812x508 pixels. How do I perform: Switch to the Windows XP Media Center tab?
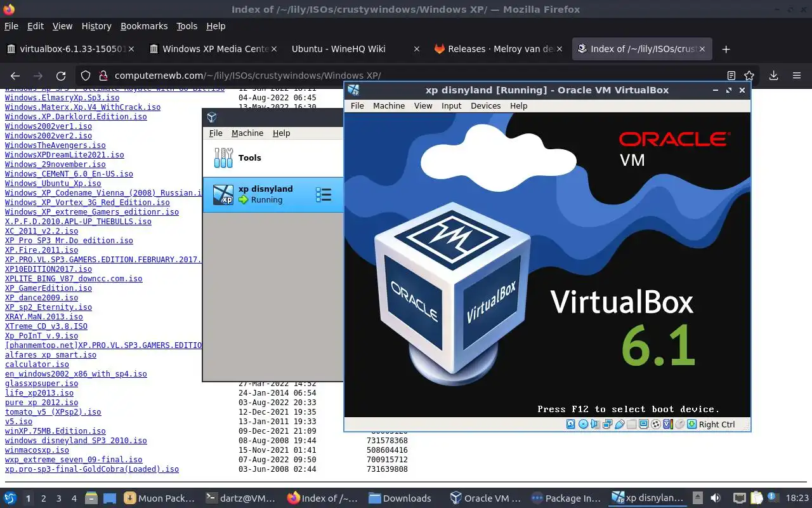point(213,49)
